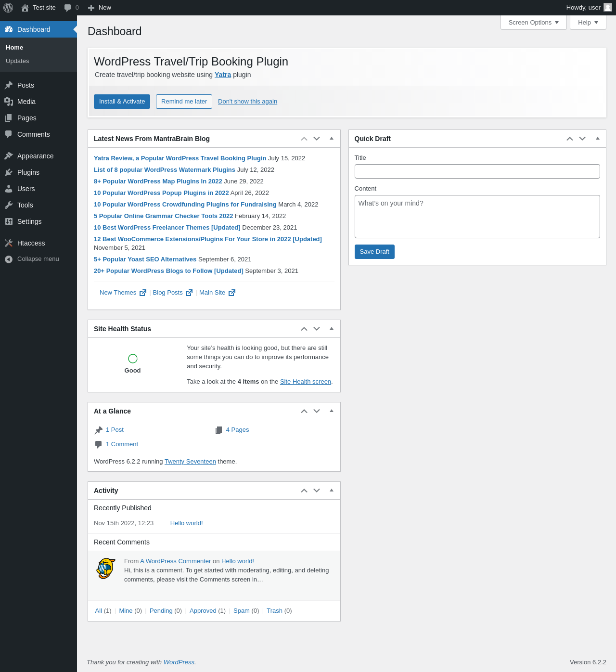The image size is (616, 672).
Task: Expand the Help dropdown tab
Action: point(588,23)
